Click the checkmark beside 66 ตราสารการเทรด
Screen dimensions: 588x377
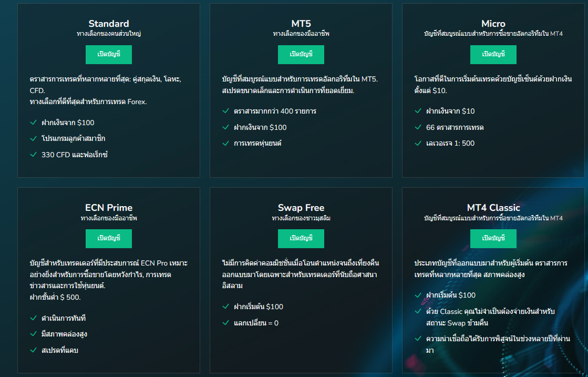418,127
